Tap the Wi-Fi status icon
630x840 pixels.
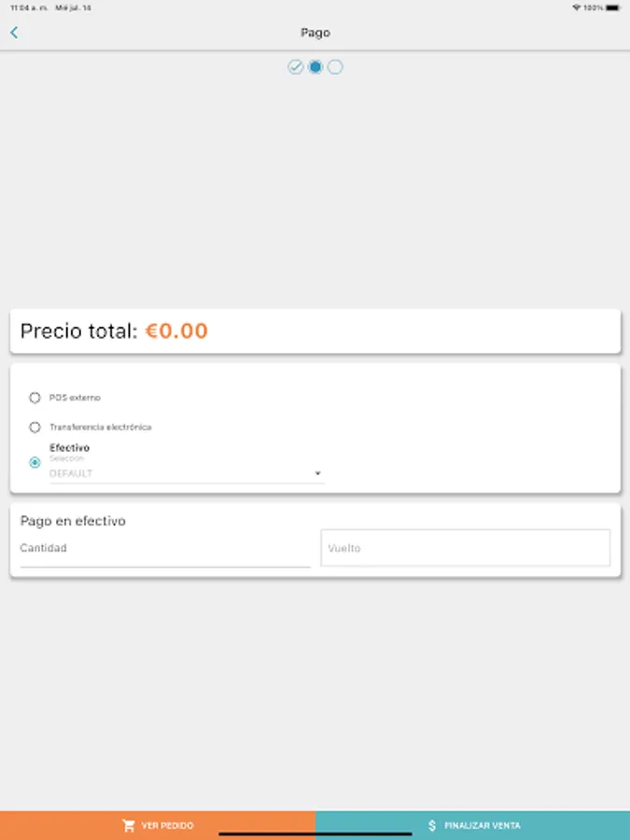point(577,7)
